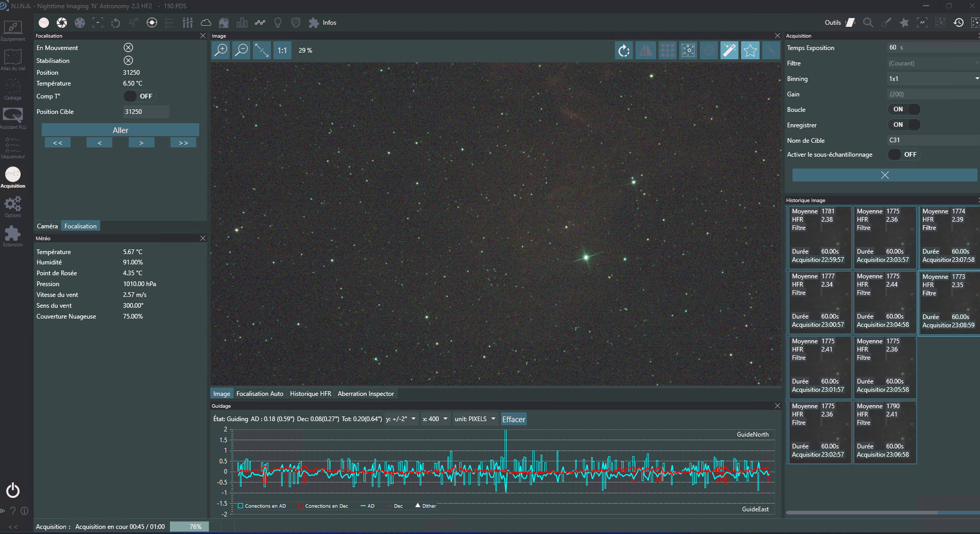Open the flat panel lightbulb icon

(278, 23)
